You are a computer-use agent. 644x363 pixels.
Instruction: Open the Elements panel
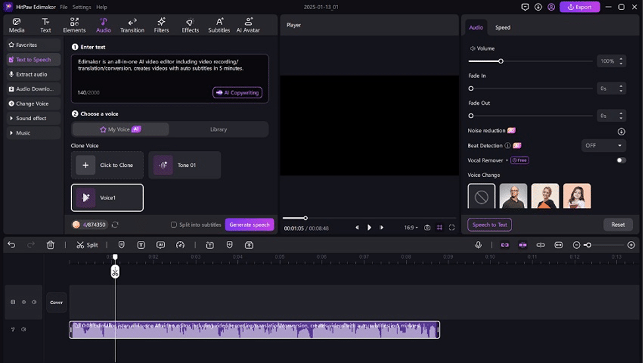coord(74,25)
